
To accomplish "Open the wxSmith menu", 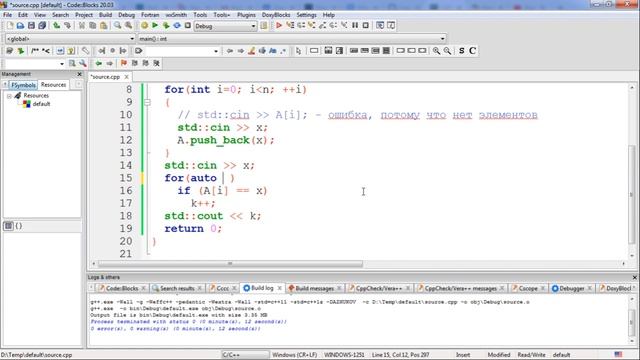I will point(176,15).
